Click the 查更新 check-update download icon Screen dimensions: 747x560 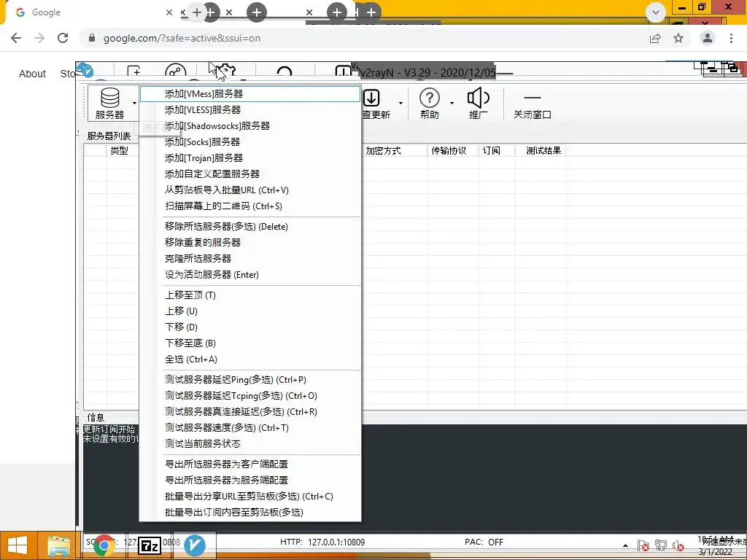371,98
